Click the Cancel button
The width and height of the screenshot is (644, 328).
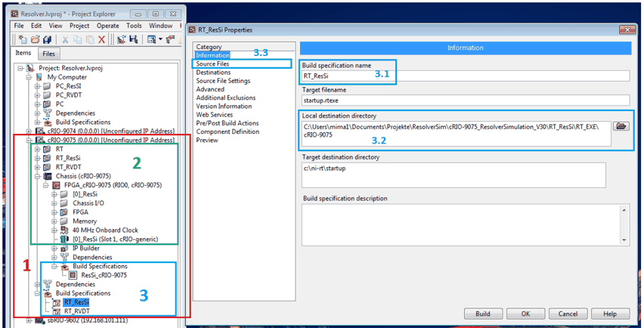click(568, 314)
